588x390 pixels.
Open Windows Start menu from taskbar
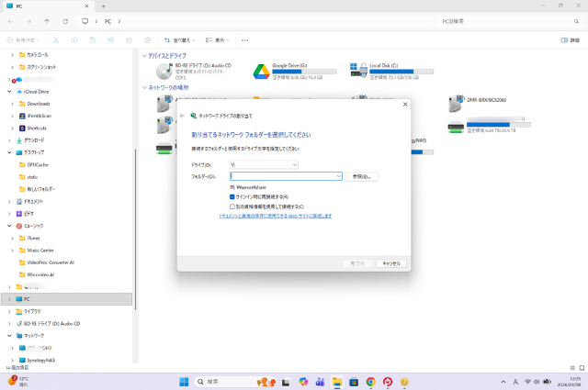pyautogui.click(x=183, y=381)
